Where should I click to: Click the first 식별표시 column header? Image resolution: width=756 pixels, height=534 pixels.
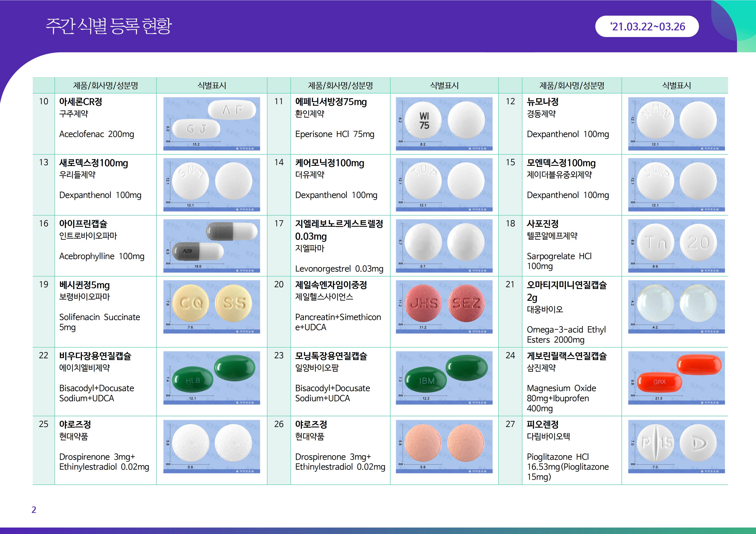pos(211,85)
